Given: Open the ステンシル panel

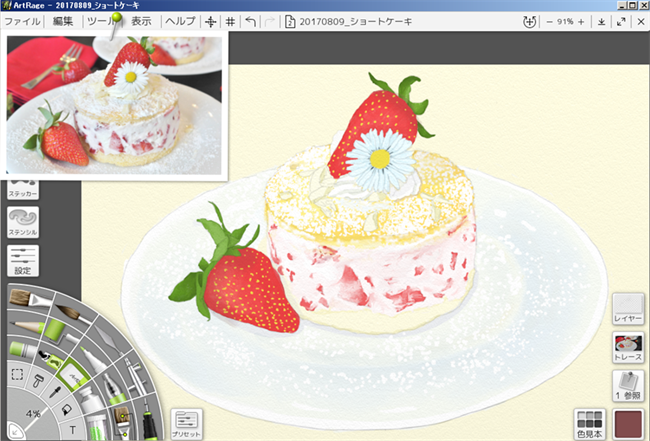Looking at the screenshot, I should point(23,222).
